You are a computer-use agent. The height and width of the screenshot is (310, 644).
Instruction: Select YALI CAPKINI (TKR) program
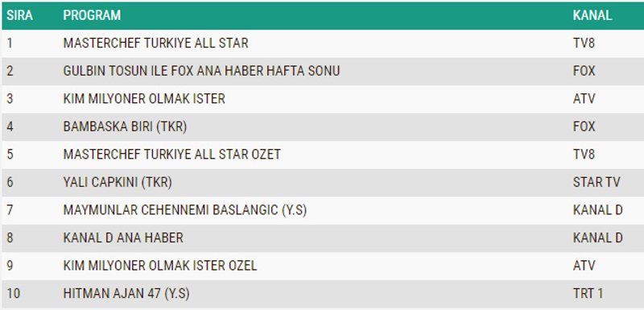pyautogui.click(x=118, y=182)
